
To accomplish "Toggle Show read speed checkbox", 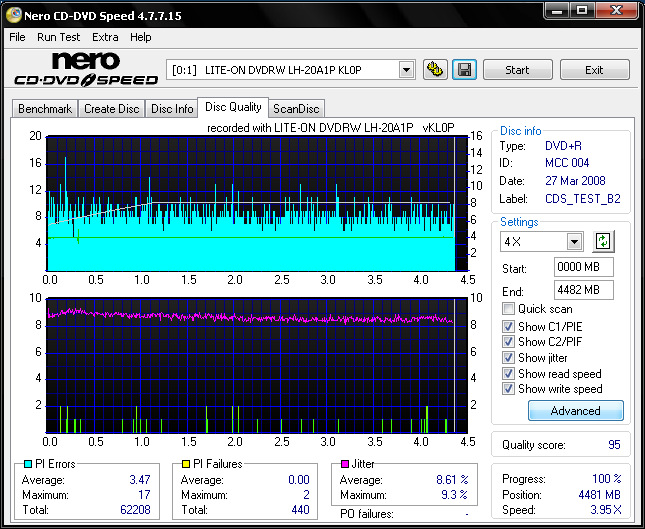I will 508,374.
